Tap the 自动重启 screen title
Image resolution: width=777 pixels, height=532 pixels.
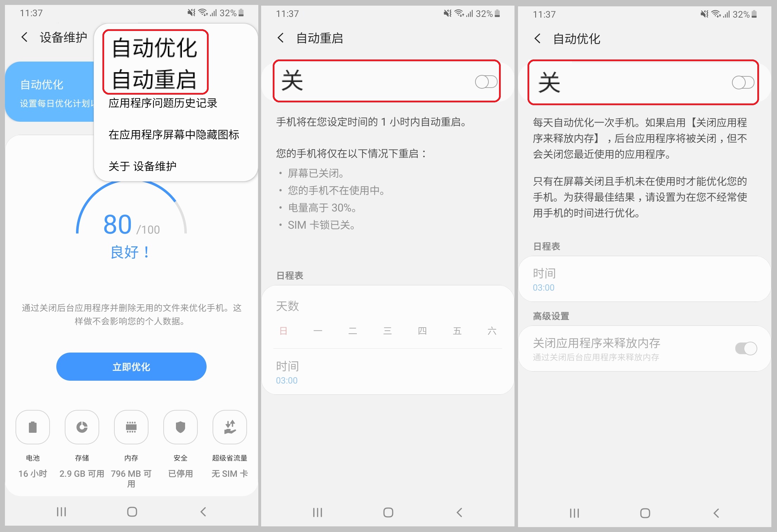320,38
